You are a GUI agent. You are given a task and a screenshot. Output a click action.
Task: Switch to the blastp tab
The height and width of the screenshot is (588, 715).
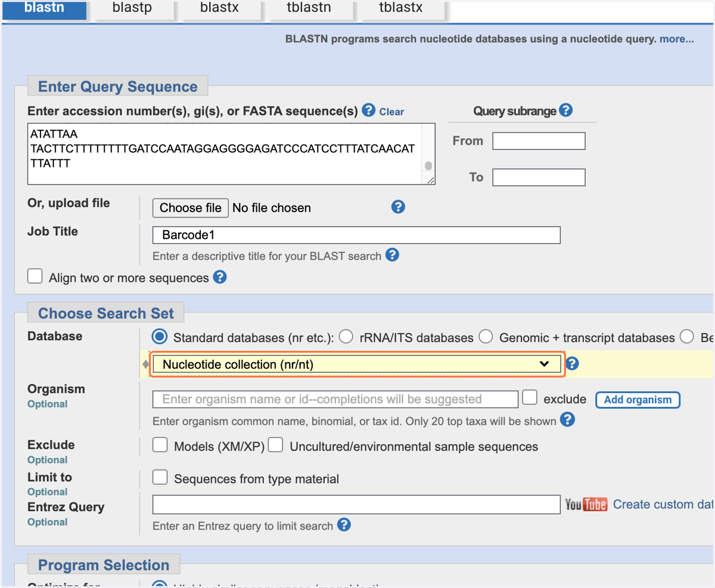point(134,10)
